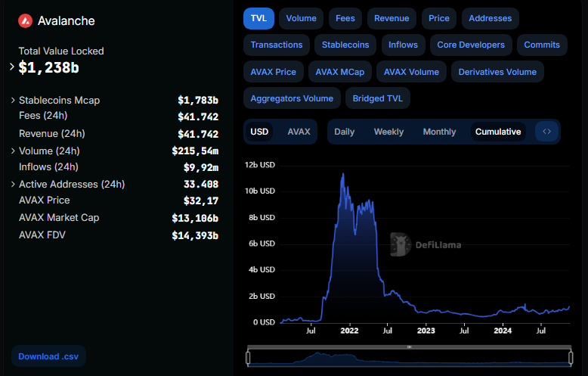This screenshot has height=376, width=588.
Task: Toggle the Addresses chart metric
Action: click(x=490, y=18)
